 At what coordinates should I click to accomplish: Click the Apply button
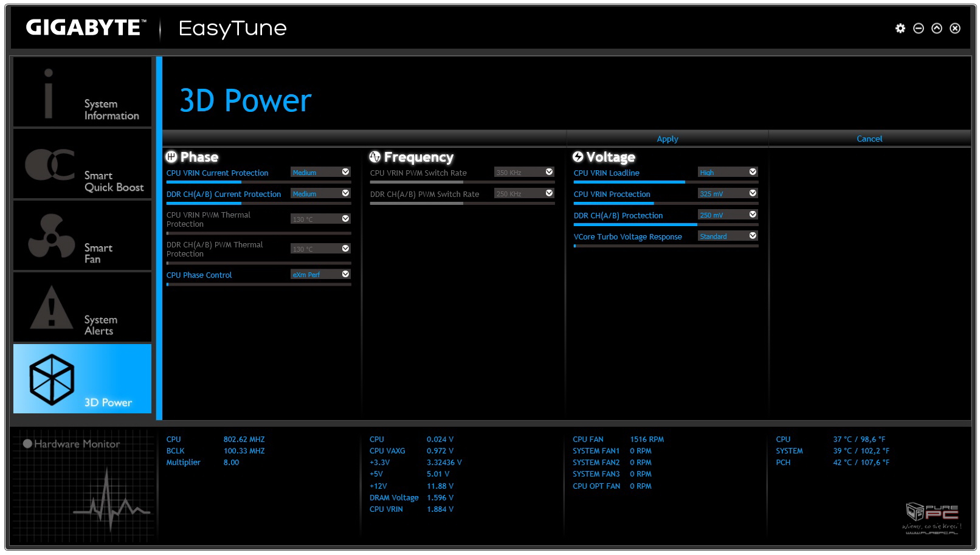(x=667, y=139)
